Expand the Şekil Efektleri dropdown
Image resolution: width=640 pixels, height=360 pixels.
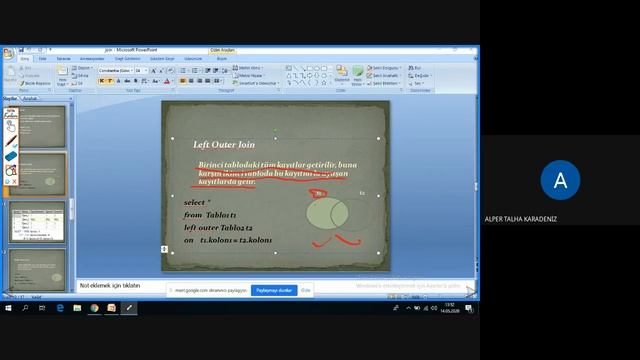[400, 83]
